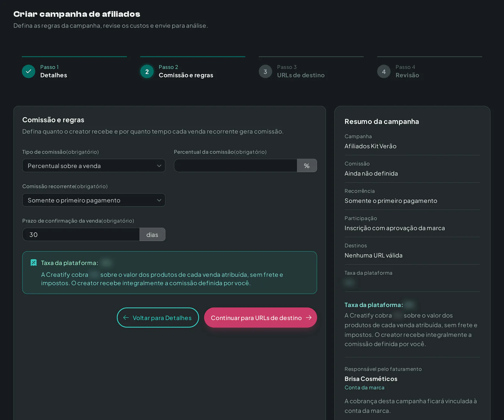The width and height of the screenshot is (504, 420).
Task: Click the step 4 number circle
Action: pyautogui.click(x=384, y=72)
